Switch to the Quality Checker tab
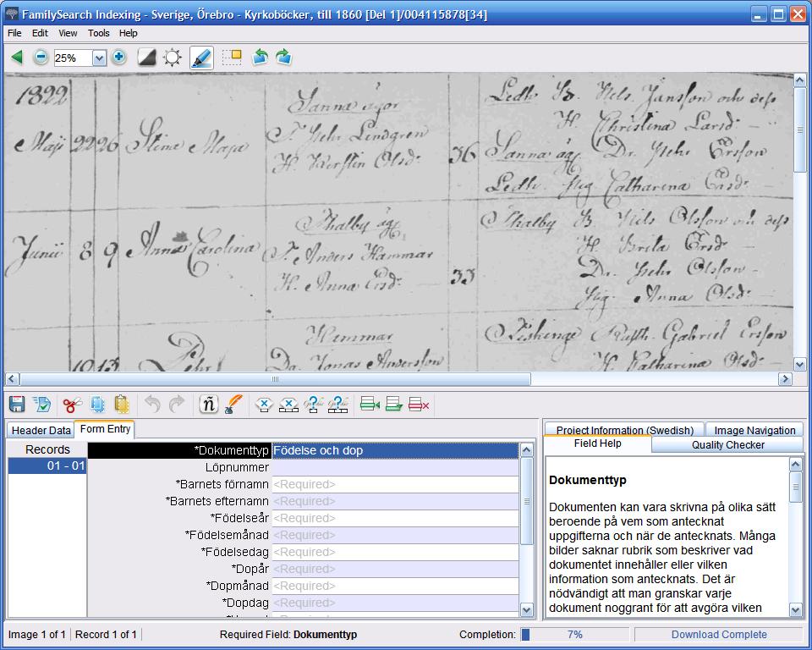The image size is (812, 650). coord(727,444)
